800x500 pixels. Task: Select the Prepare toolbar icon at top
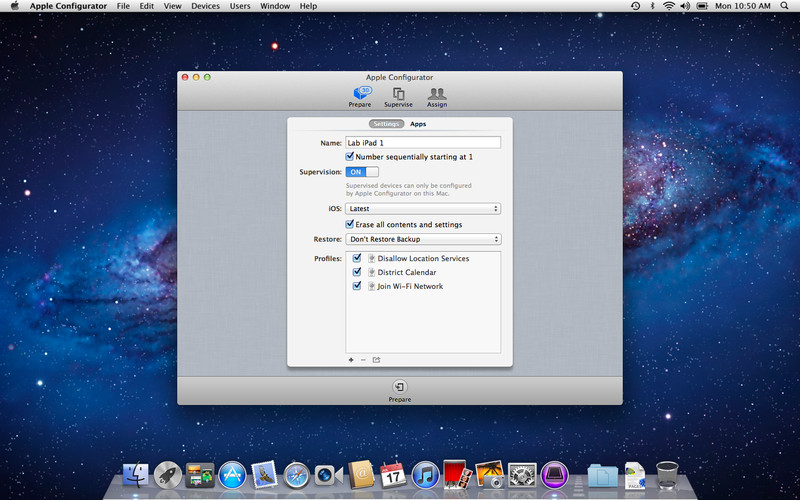point(361,96)
